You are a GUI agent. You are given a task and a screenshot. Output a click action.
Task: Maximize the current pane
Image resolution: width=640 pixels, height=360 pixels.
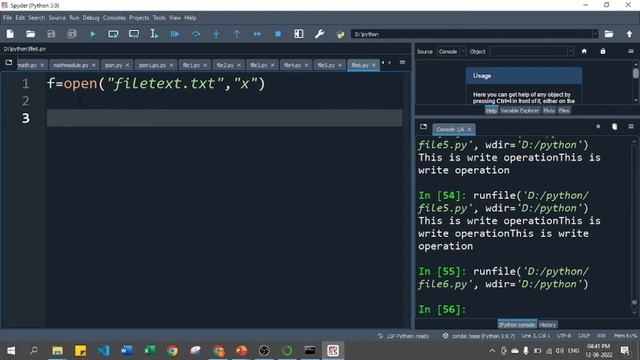[299, 34]
